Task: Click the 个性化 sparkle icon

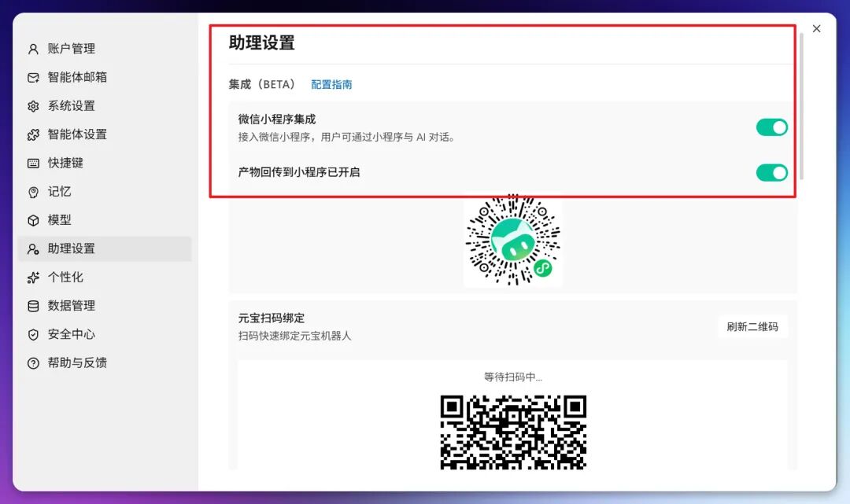Action: click(33, 278)
